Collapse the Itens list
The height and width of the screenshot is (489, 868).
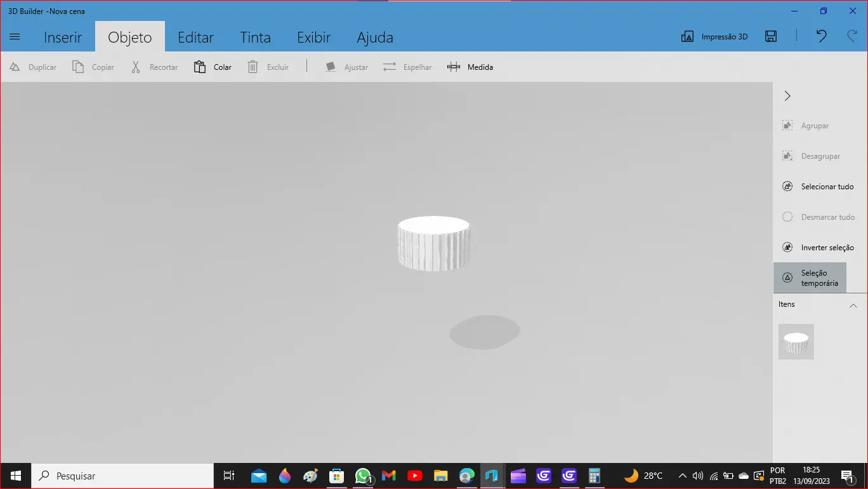(853, 305)
